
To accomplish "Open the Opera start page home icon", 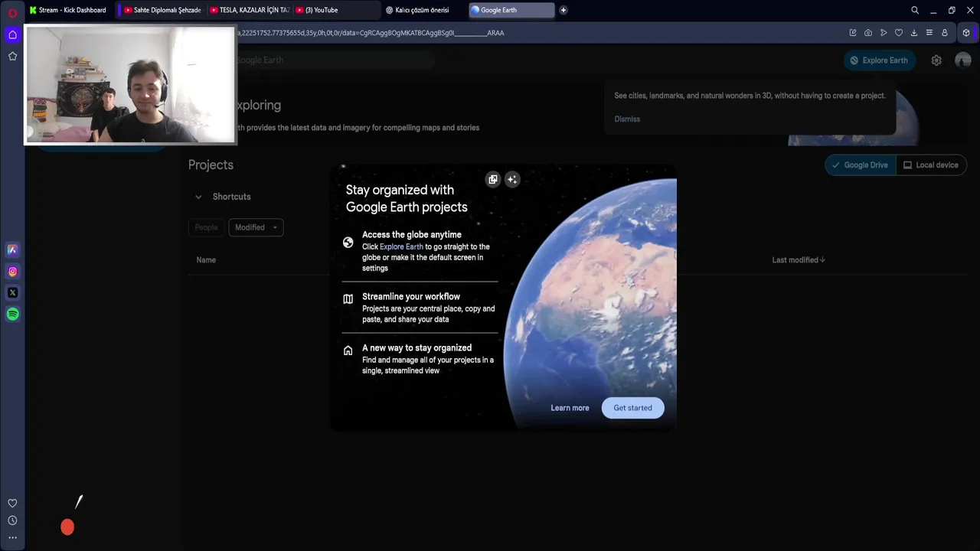I will point(12,34).
